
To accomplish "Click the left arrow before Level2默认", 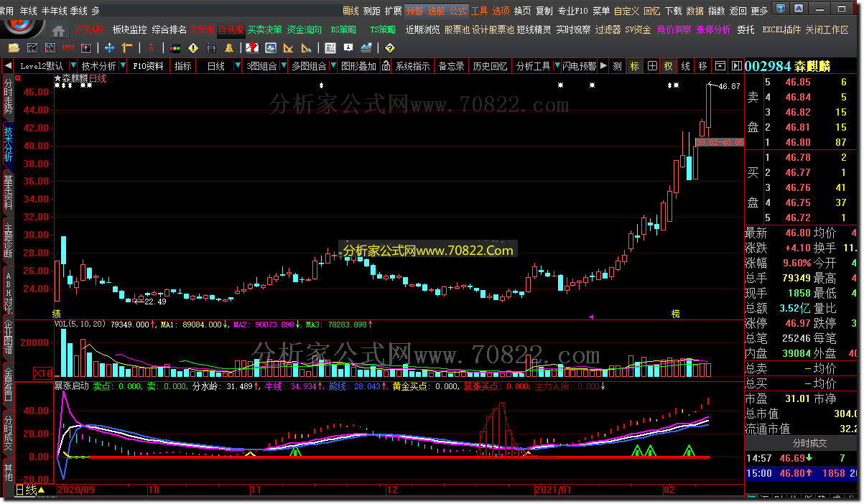I will [8, 66].
